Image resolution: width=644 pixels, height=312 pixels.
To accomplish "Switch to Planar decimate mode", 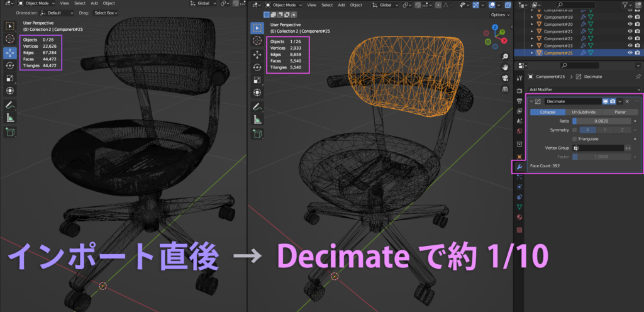I will click(x=620, y=111).
